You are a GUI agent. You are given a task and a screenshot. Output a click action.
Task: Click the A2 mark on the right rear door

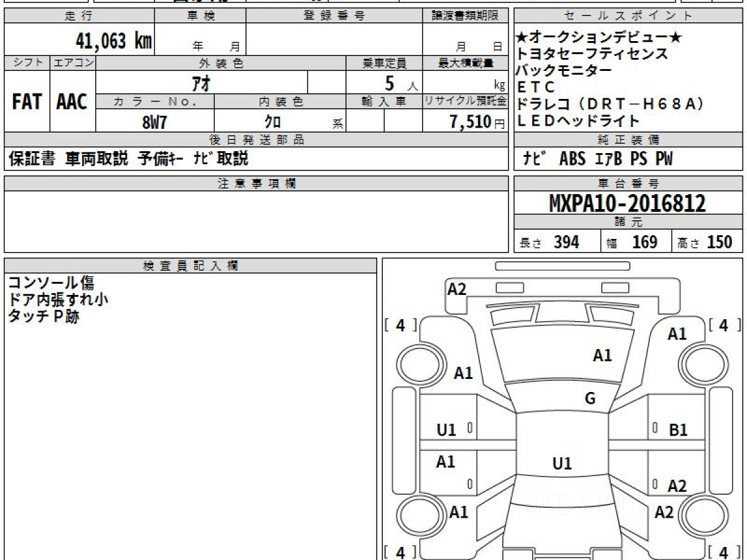point(677,487)
